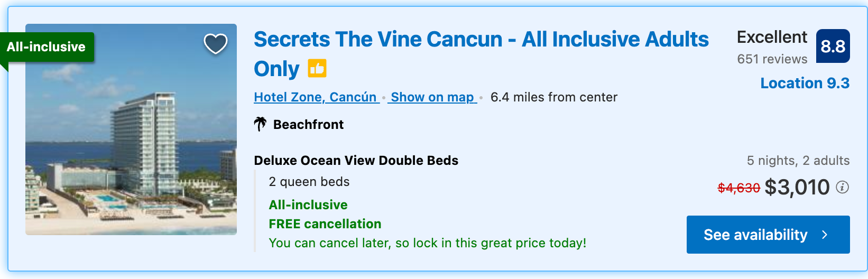
Task: Click the green All-inclusive ribbon badge
Action: coord(47,47)
